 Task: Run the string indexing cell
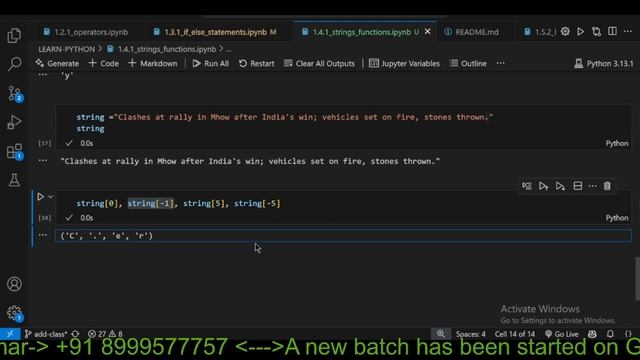[40, 197]
